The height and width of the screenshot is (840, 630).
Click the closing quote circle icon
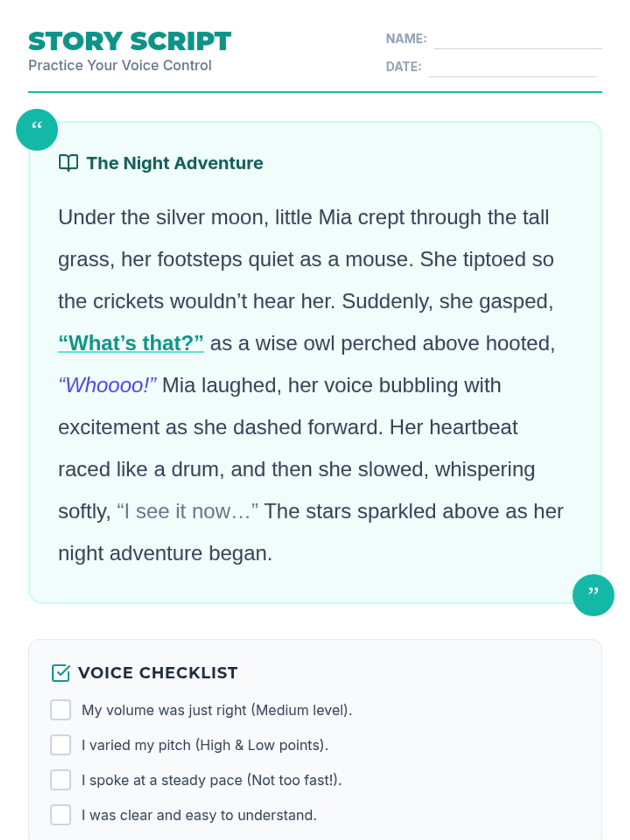click(x=593, y=595)
